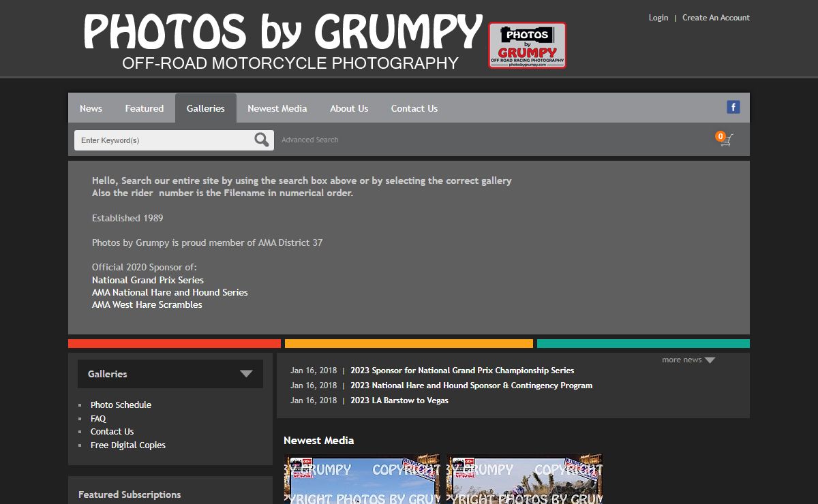This screenshot has height=504, width=818.
Task: Expand the Galleries sidebar dropdown arrow
Action: click(246, 374)
